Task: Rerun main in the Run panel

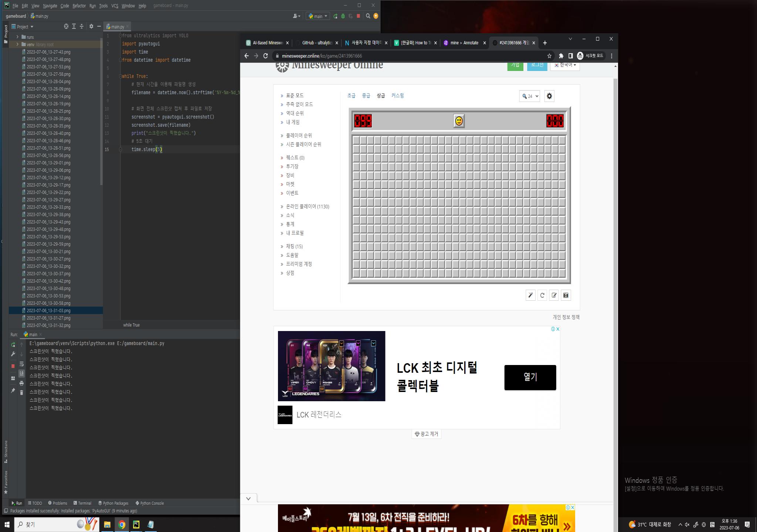Action: (x=13, y=345)
